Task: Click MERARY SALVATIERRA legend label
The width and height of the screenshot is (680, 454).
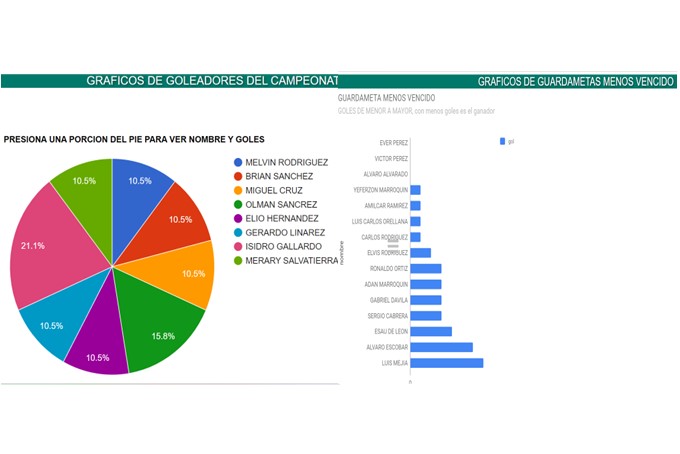Action: [x=291, y=260]
